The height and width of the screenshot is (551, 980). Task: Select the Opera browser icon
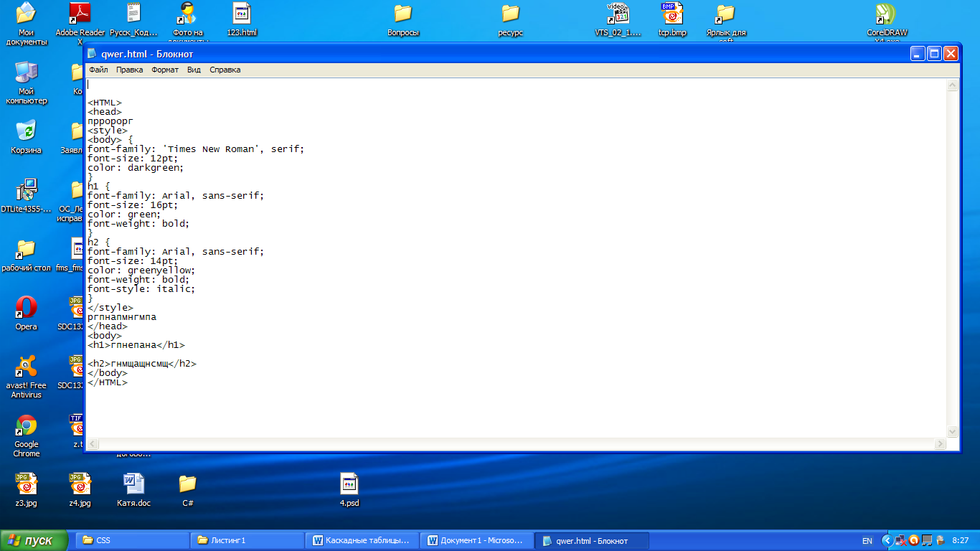[27, 314]
